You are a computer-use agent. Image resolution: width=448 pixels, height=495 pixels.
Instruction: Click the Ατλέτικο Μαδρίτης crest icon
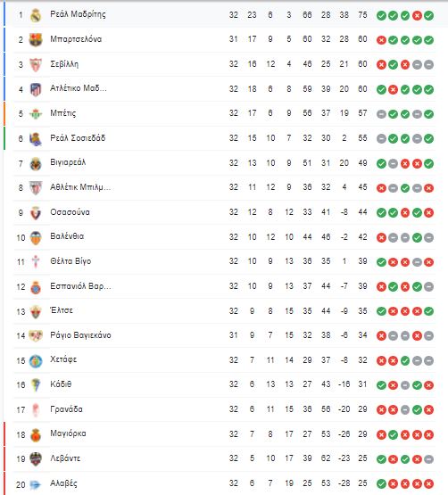point(36,89)
